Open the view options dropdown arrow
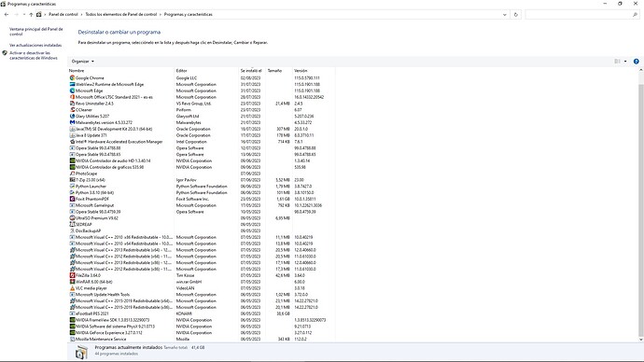 pyautogui.click(x=625, y=62)
